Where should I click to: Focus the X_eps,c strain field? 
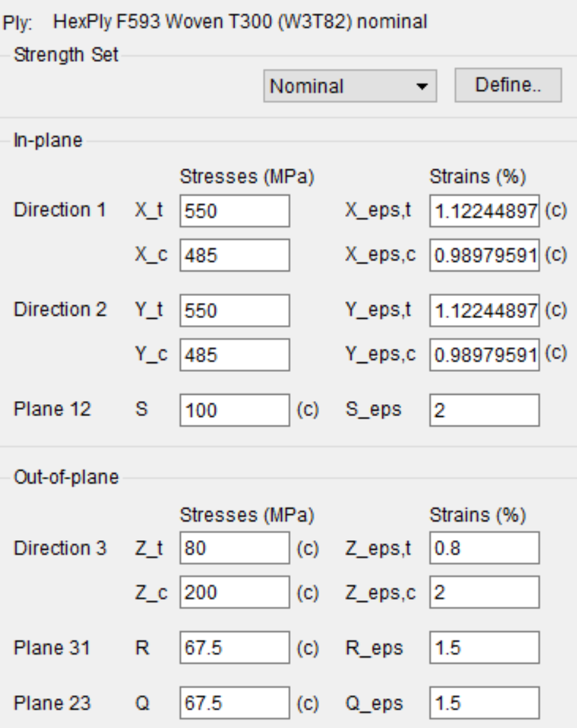pos(484,256)
